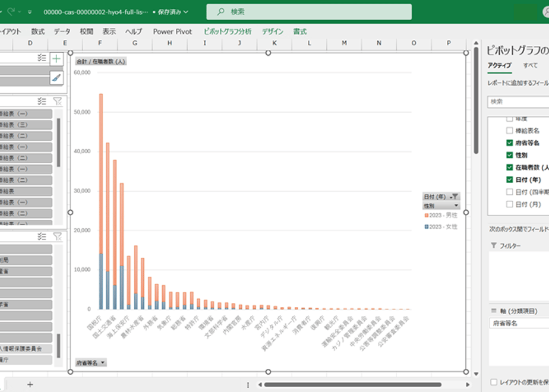Screen dimensions: 549x392
Task: Open the Customize Quick Access Toolbar icon
Action: (x=30, y=12)
